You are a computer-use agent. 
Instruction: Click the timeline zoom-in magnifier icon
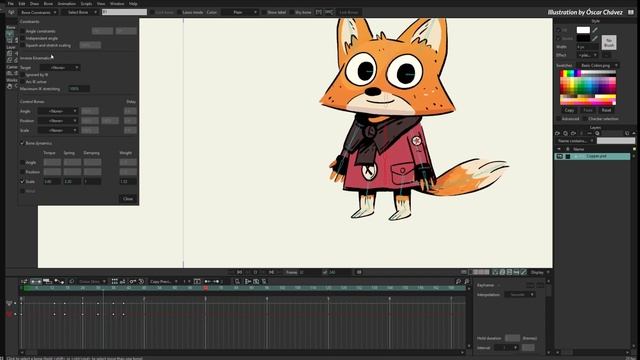(x=458, y=281)
